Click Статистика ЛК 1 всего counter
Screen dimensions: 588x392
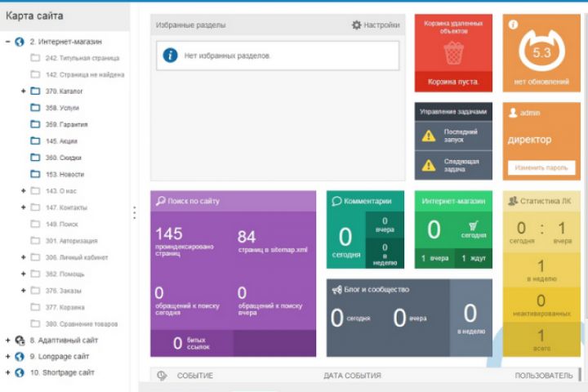(x=541, y=340)
